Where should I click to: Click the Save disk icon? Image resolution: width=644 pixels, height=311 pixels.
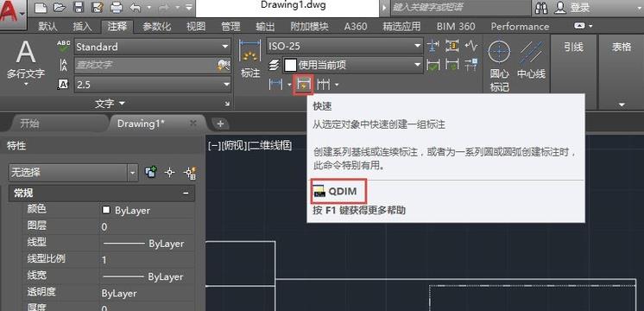pyautogui.click(x=79, y=8)
